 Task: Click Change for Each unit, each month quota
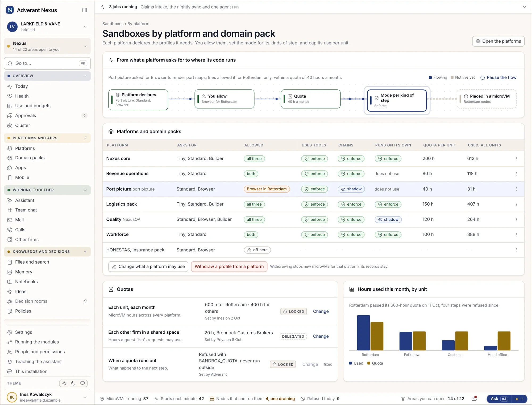click(x=321, y=312)
